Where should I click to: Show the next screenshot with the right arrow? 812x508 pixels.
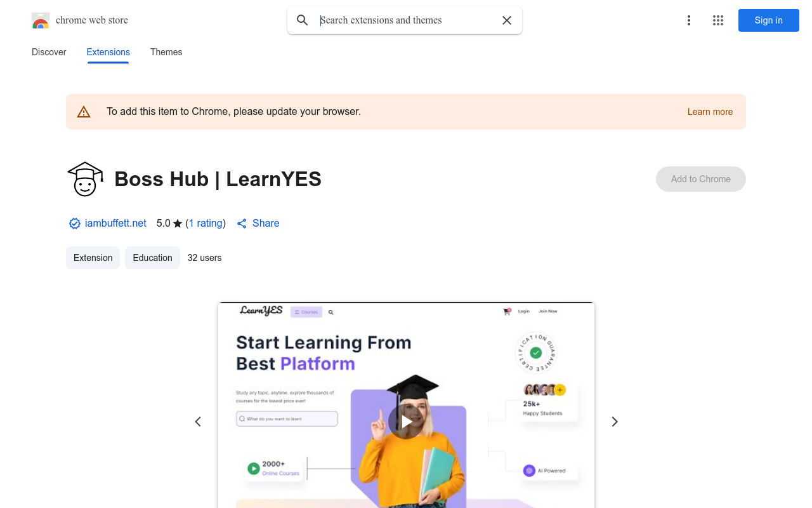coord(614,422)
